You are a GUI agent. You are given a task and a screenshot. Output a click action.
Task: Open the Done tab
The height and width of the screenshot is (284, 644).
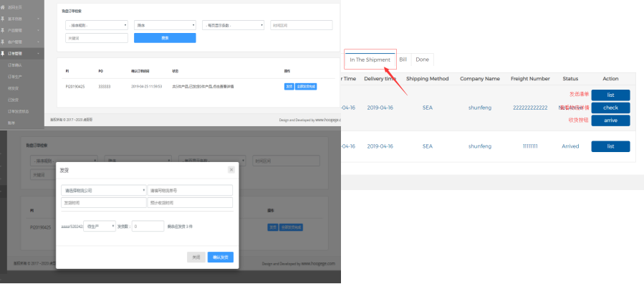click(x=422, y=60)
